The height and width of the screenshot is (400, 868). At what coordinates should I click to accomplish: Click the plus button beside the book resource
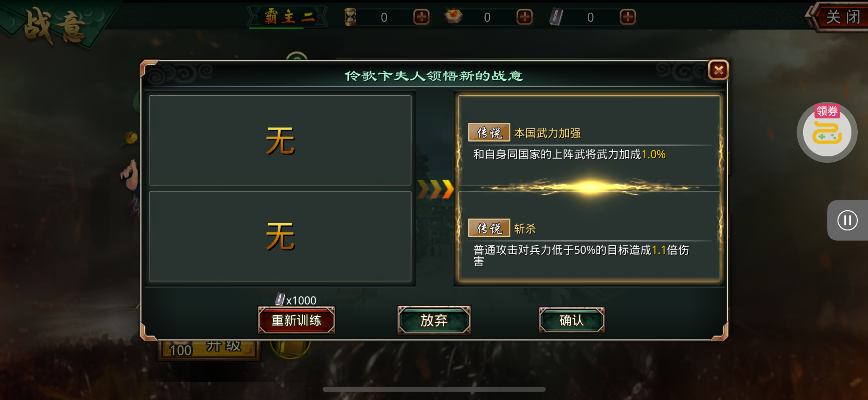[628, 17]
